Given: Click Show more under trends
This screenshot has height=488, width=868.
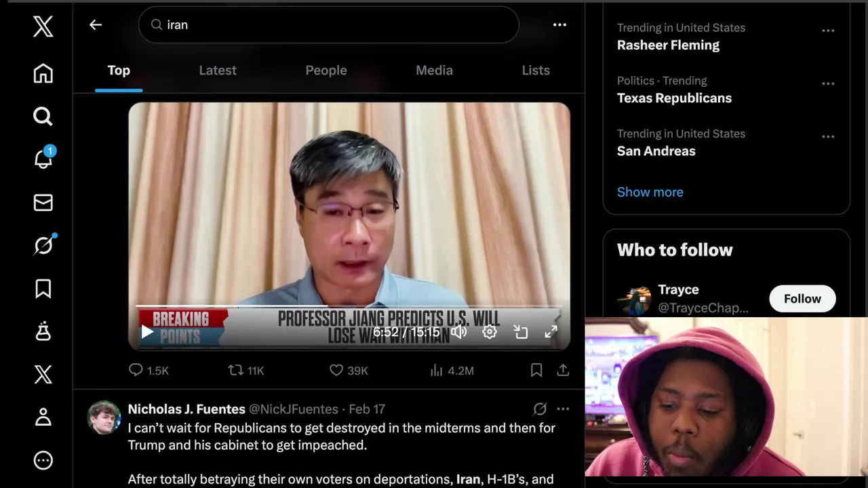Looking at the screenshot, I should click(650, 192).
